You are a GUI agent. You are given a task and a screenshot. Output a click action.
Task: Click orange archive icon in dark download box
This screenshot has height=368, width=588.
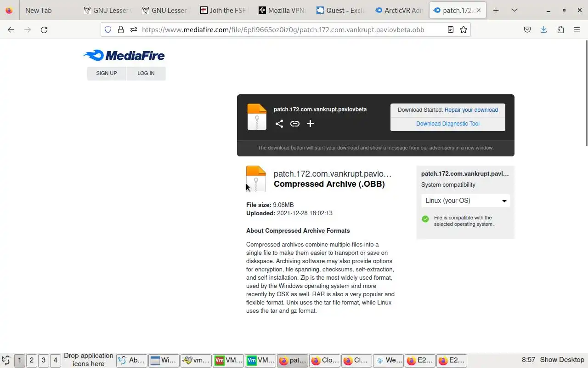coord(257,116)
